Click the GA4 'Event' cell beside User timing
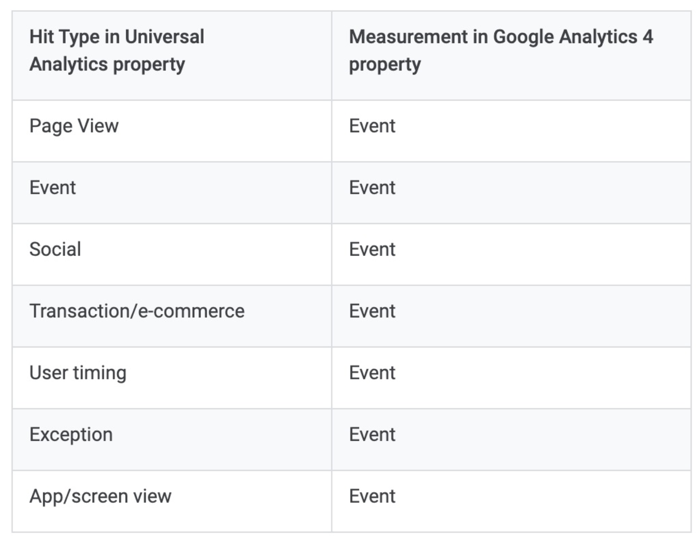The image size is (699, 540). (372, 373)
